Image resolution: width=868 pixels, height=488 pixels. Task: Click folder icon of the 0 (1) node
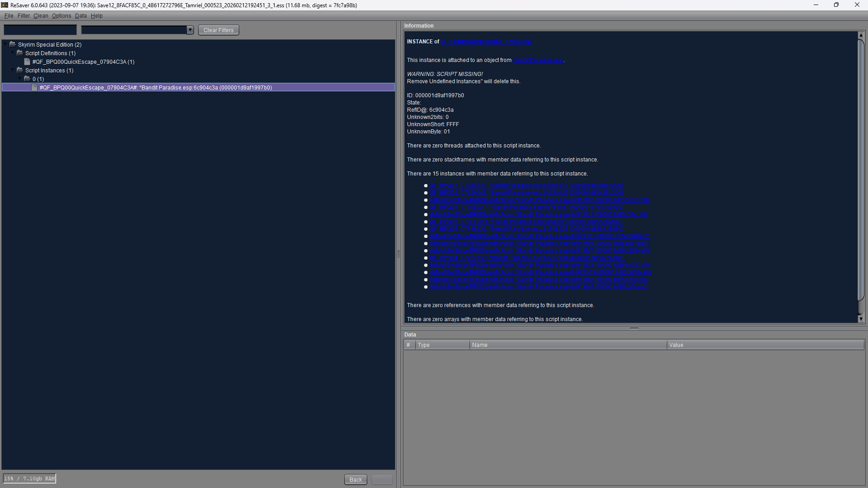click(x=27, y=79)
